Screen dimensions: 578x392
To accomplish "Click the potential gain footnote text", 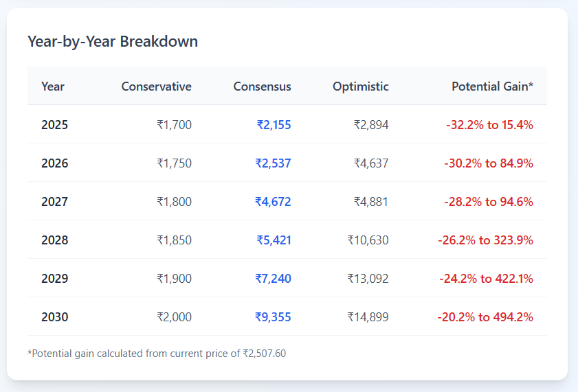I will point(157,354).
